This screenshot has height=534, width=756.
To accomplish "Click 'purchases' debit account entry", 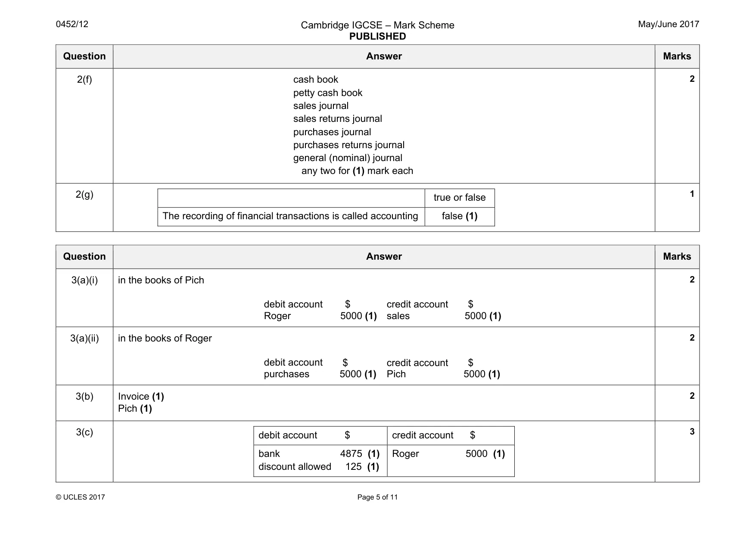I will click(286, 374).
